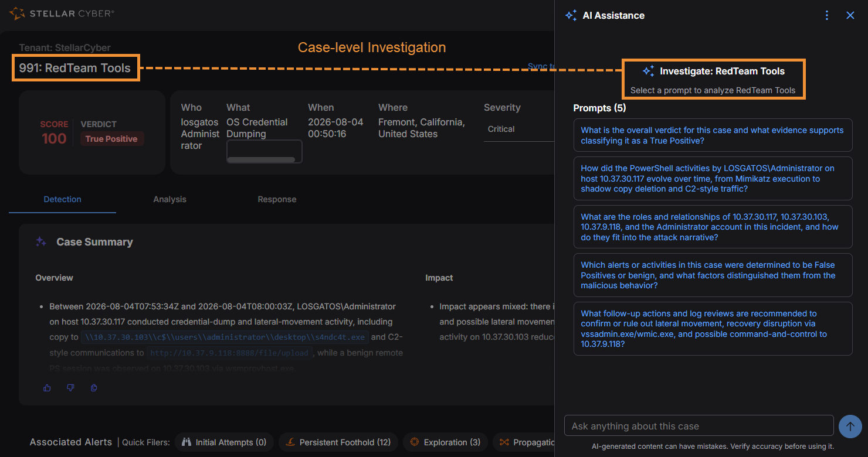Click the OS Credential Dumping text
This screenshot has width=868, height=457.
tap(257, 128)
